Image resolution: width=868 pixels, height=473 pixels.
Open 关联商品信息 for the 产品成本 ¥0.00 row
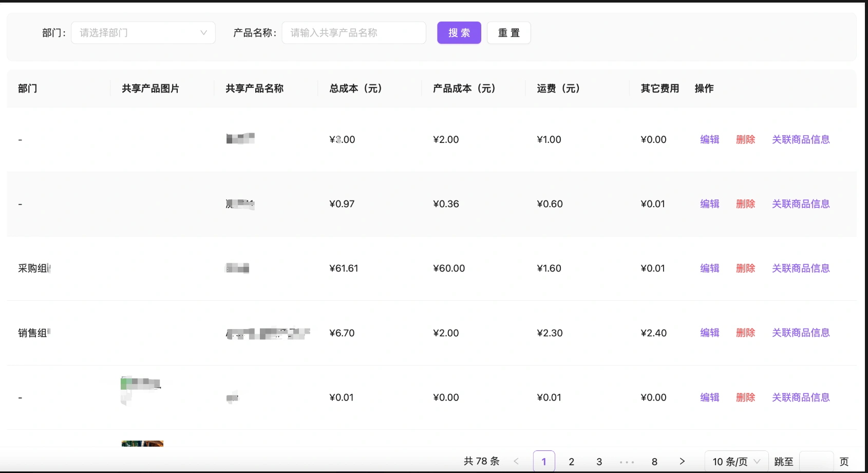(801, 397)
